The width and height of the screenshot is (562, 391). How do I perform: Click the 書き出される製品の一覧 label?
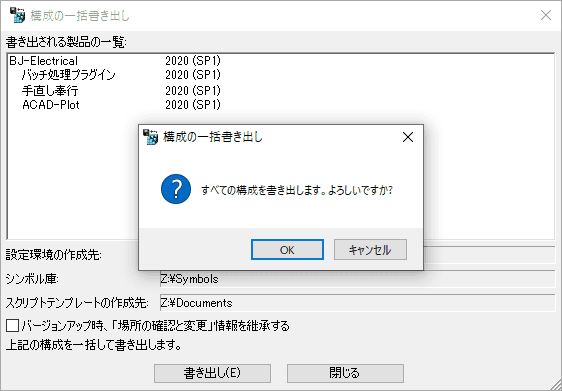(x=66, y=42)
